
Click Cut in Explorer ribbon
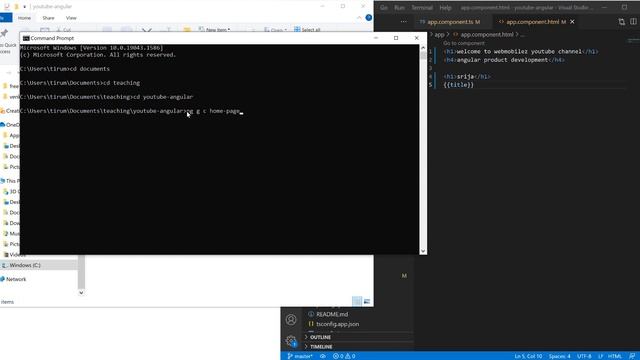click(64, 30)
